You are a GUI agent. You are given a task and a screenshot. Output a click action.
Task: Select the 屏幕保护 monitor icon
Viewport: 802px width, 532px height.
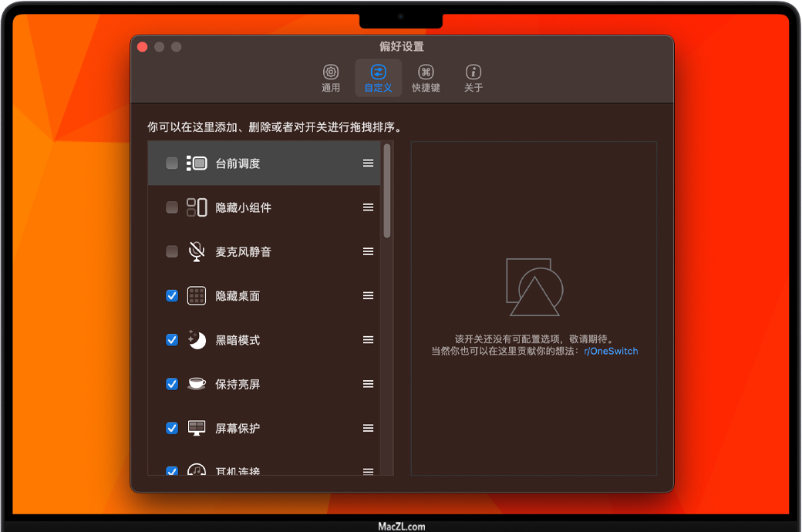pos(197,428)
